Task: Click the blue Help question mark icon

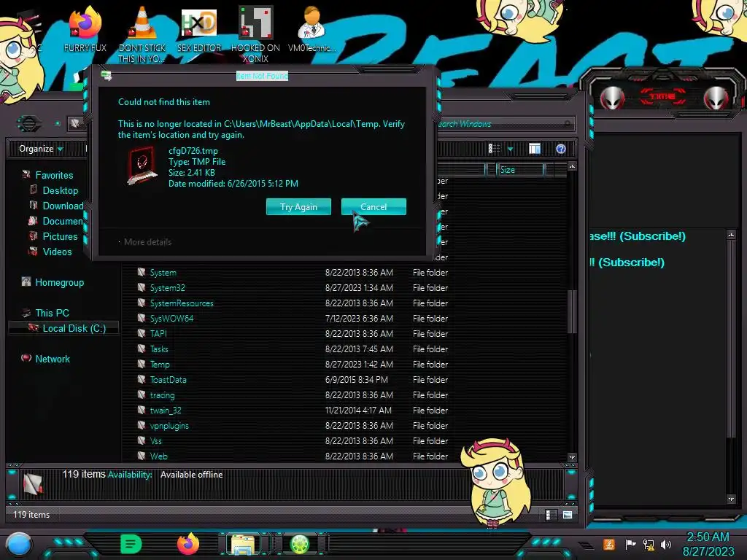Action: (561, 149)
